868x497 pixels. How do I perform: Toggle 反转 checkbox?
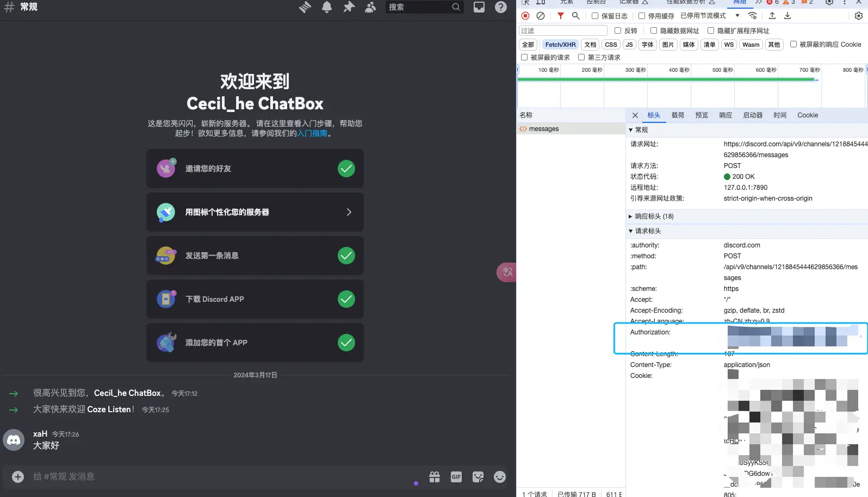[618, 30]
